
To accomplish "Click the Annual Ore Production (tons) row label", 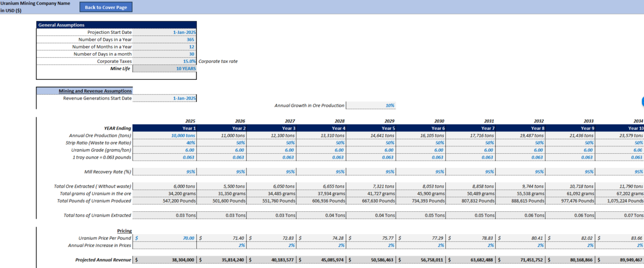I will [x=100, y=136].
